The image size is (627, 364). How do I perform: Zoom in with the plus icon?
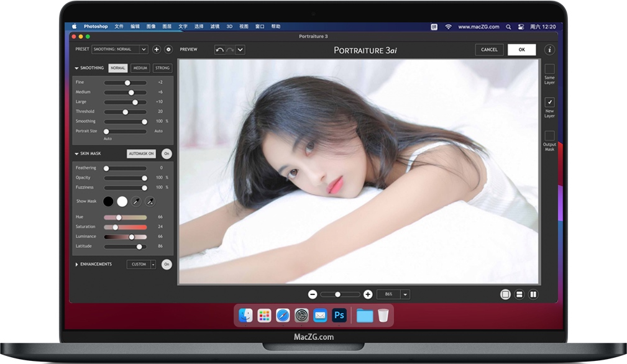368,294
